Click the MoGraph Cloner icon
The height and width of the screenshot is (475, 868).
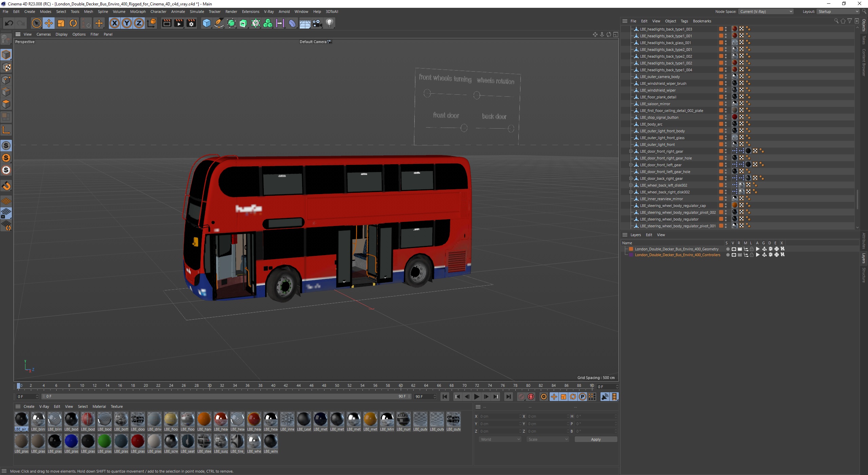[x=268, y=23]
